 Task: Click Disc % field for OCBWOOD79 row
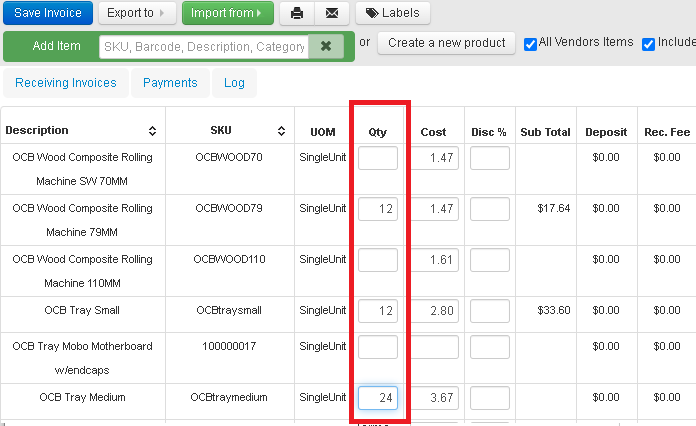coord(490,209)
